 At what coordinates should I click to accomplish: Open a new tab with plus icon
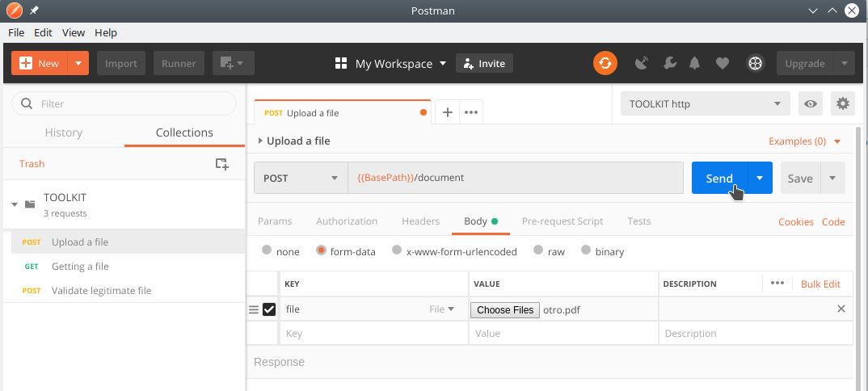click(447, 112)
